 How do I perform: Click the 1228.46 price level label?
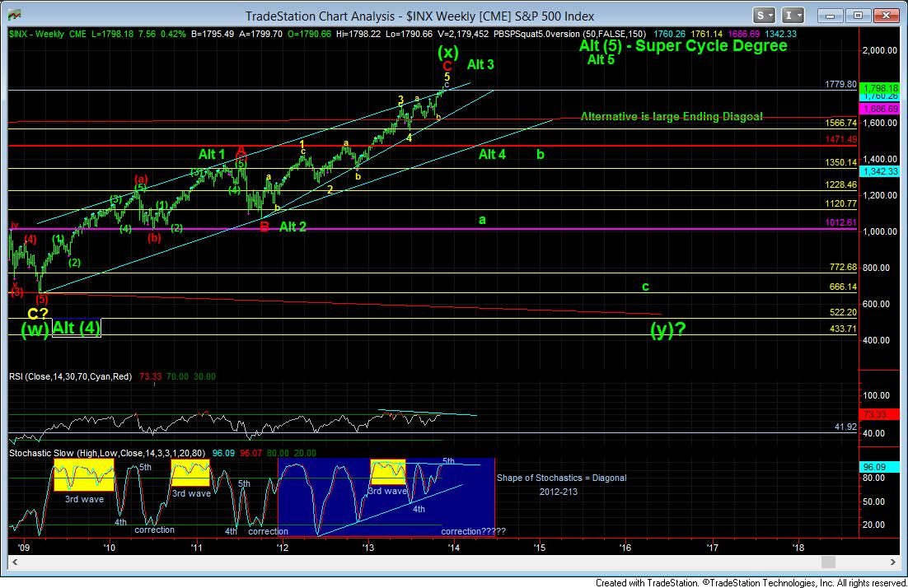[x=840, y=184]
